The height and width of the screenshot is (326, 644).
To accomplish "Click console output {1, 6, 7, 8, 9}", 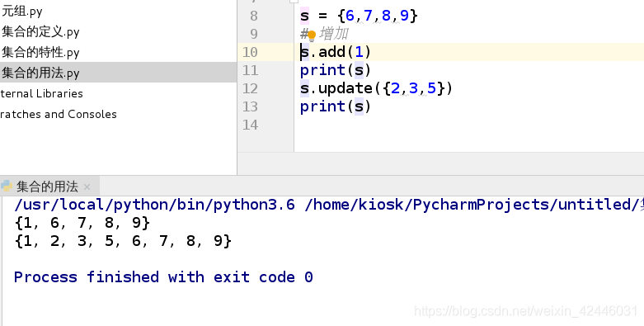I will point(82,223).
